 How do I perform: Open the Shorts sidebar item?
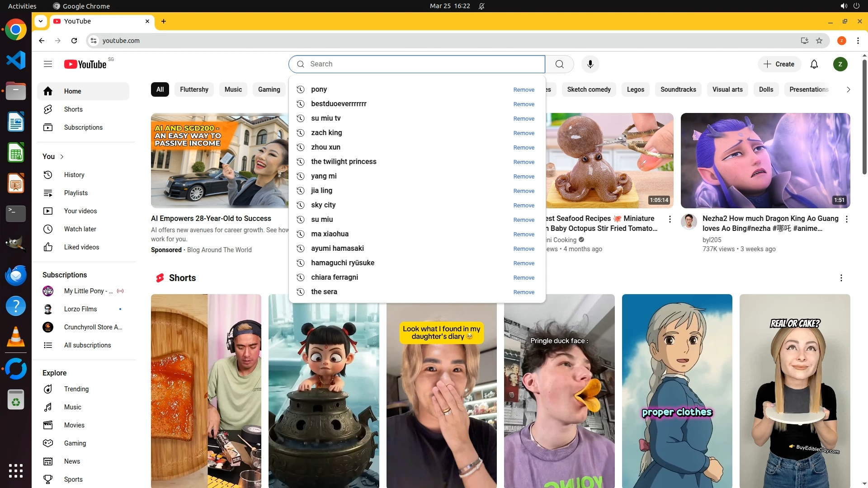(x=73, y=109)
